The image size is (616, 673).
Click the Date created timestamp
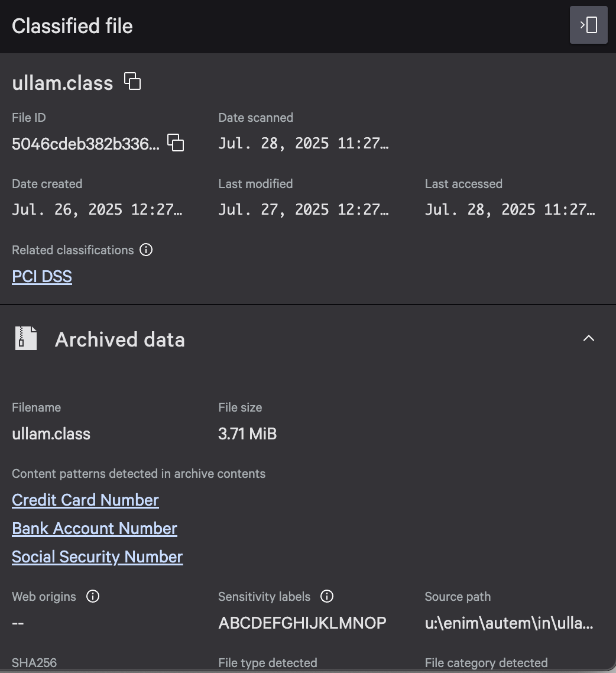click(97, 209)
